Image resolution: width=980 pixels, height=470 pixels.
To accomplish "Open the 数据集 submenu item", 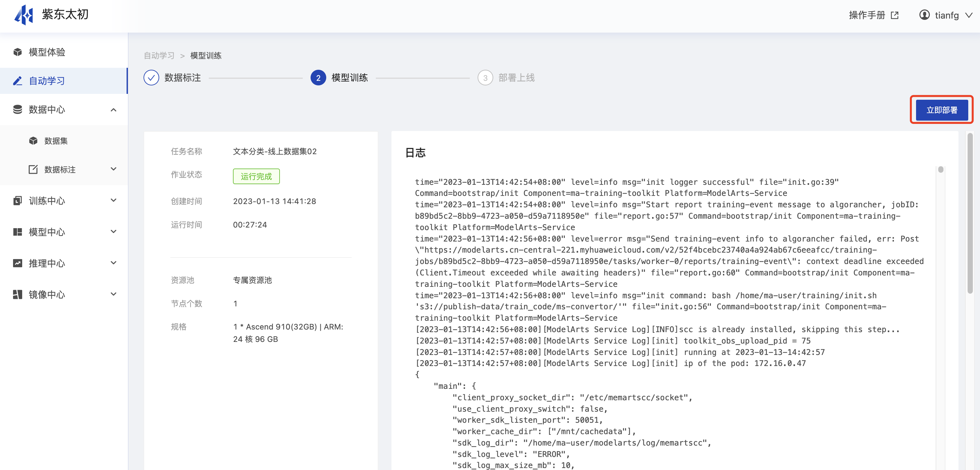I will click(64, 141).
